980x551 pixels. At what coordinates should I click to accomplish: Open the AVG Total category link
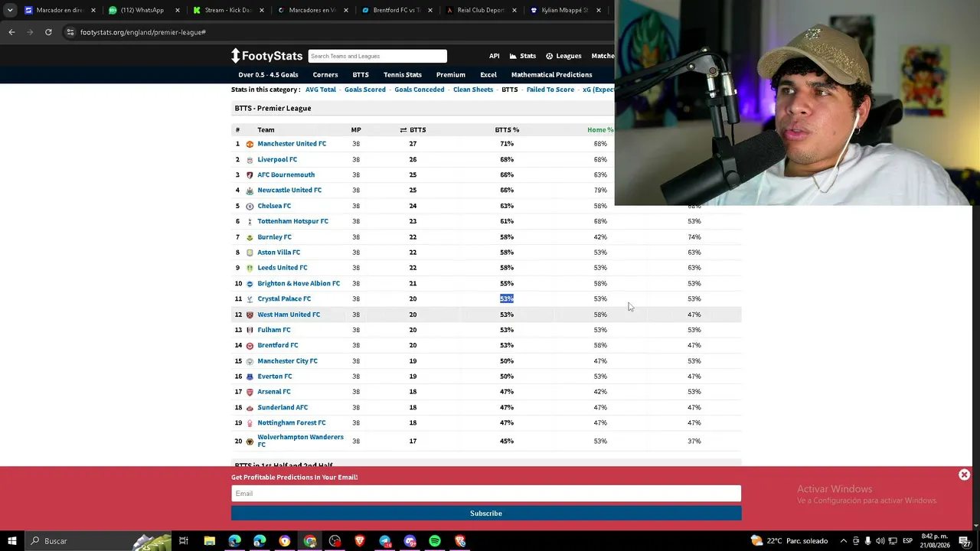[321, 90]
